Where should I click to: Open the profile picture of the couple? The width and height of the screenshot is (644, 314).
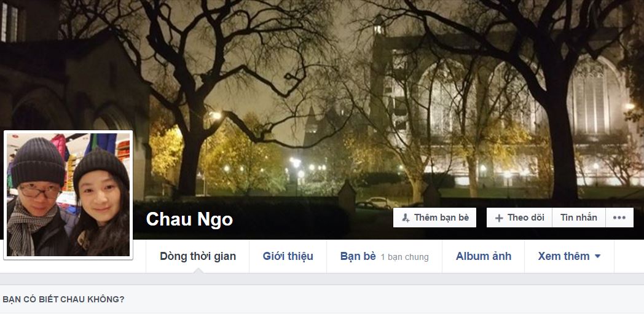tap(68, 195)
